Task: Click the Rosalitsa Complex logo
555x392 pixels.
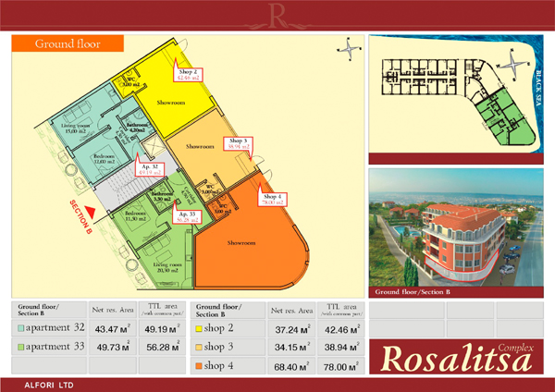Action: 456,357
